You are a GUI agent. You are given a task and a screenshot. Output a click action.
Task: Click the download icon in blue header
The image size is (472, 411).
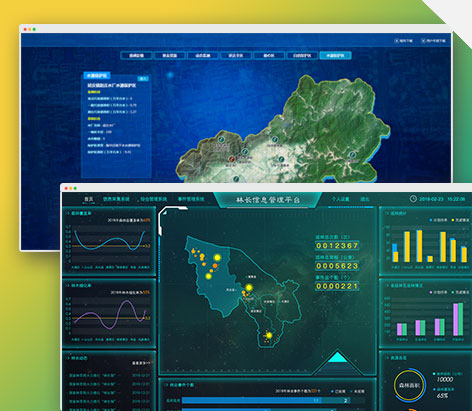pyautogui.click(x=397, y=41)
